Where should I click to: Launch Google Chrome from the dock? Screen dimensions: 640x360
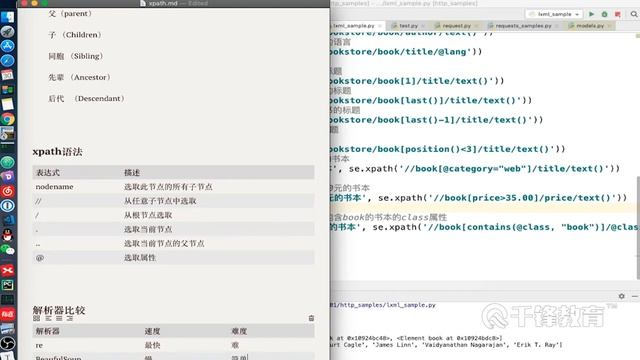pos(7,119)
